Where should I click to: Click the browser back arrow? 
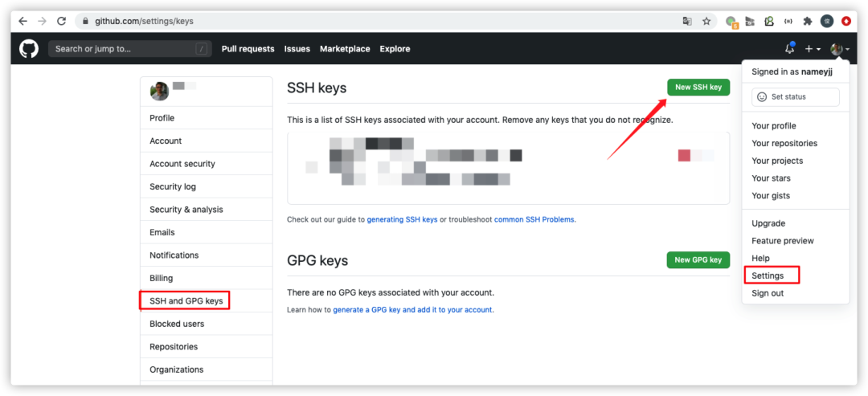pyautogui.click(x=23, y=21)
